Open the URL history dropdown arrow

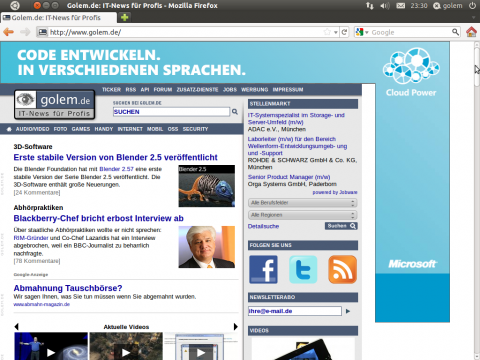336,32
